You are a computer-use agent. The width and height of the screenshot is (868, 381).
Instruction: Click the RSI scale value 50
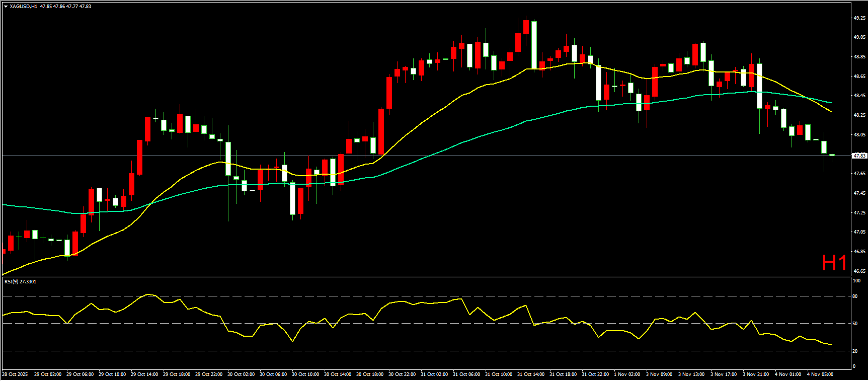click(x=855, y=324)
